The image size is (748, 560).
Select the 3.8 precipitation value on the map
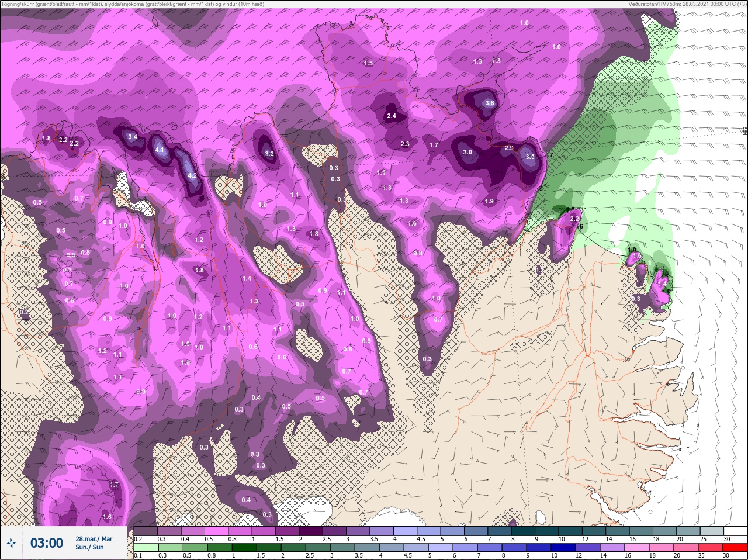click(x=490, y=103)
